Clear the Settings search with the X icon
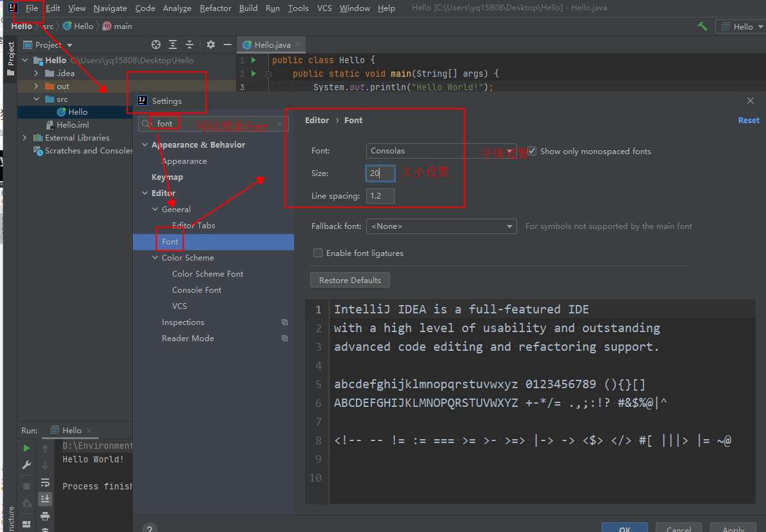The image size is (766, 532). pyautogui.click(x=280, y=124)
